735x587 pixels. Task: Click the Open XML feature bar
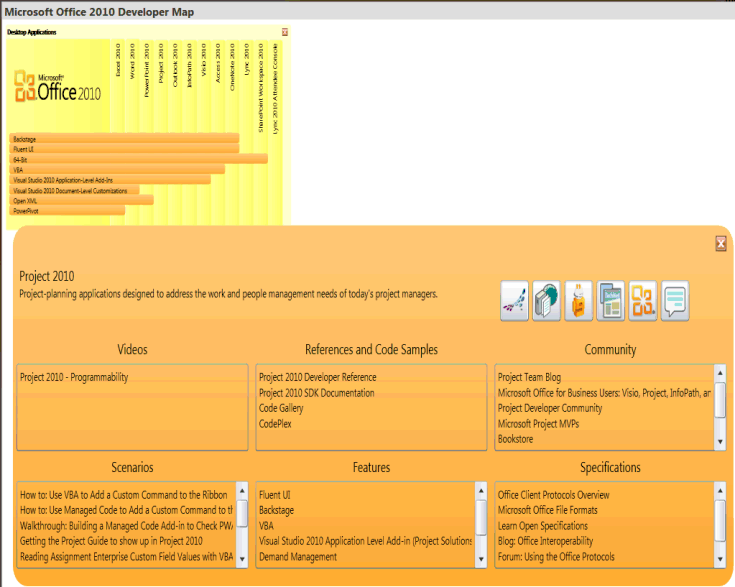tap(82, 201)
